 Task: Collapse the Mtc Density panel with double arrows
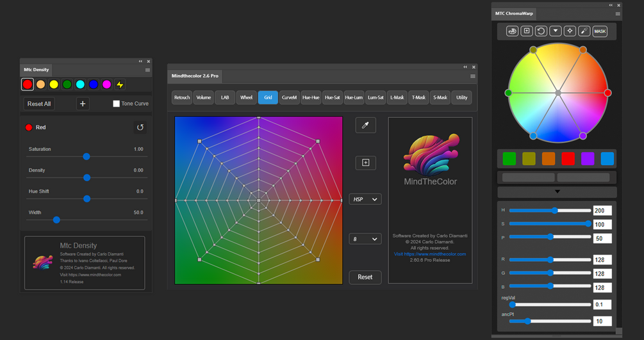tap(140, 61)
